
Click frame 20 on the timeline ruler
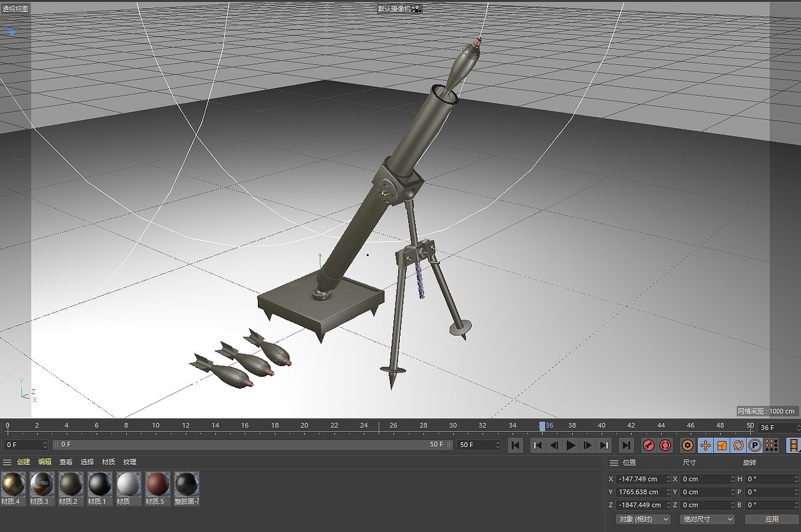(304, 426)
